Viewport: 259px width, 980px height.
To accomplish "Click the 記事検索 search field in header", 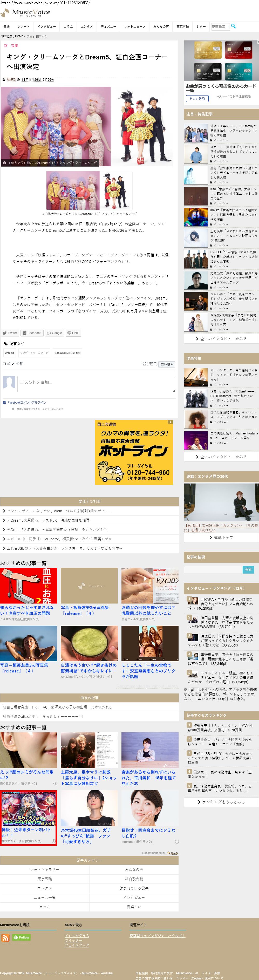I will (x=220, y=27).
